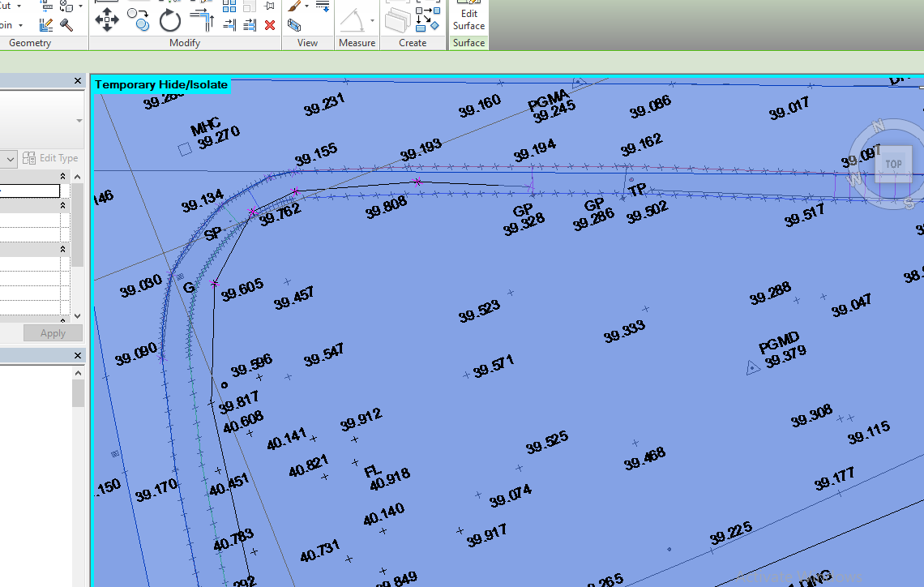Open the Join geometry dropdown
The image size is (924, 587).
pyautogui.click(x=20, y=25)
